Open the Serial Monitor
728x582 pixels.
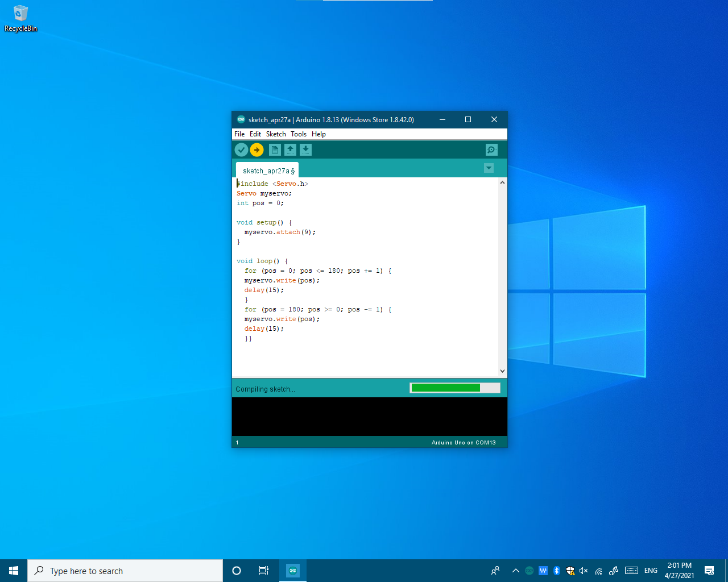point(491,149)
